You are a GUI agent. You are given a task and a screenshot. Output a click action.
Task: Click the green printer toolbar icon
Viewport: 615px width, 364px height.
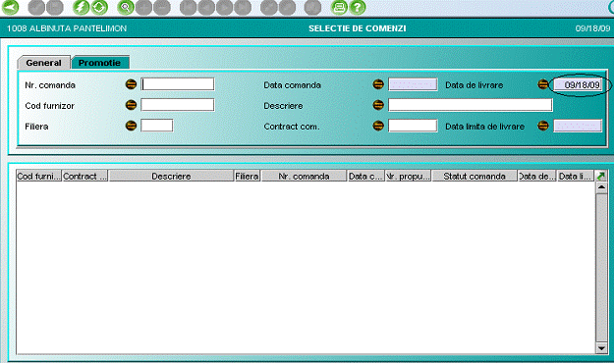tap(339, 7)
